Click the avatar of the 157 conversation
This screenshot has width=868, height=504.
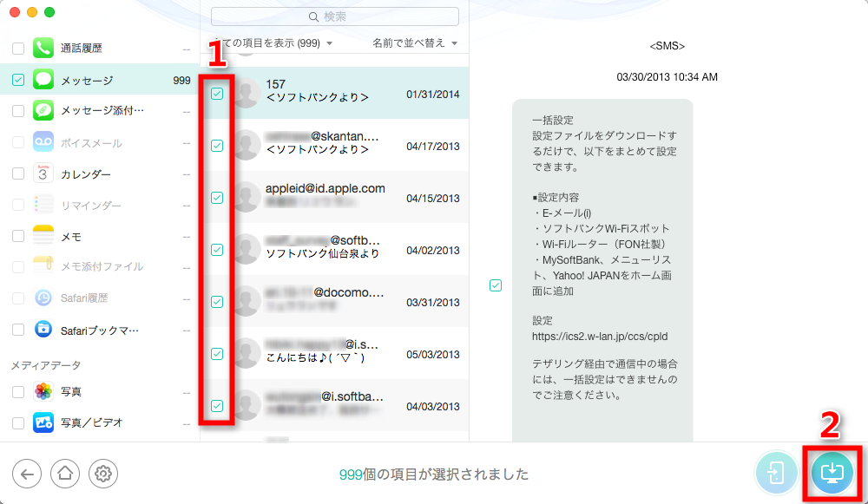point(246,93)
